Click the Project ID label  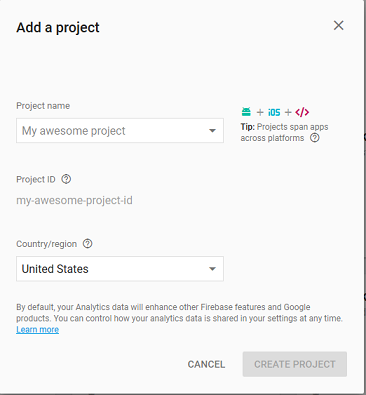pyautogui.click(x=36, y=179)
